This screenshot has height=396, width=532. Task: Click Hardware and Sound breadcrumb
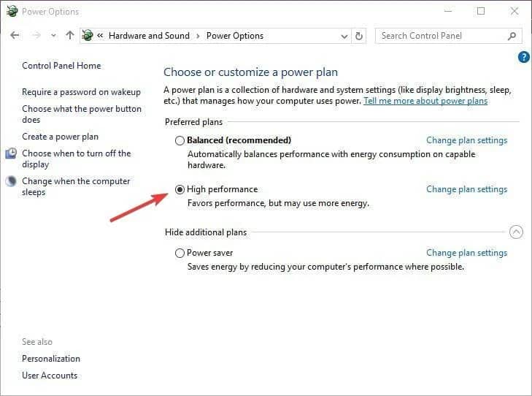[149, 36]
